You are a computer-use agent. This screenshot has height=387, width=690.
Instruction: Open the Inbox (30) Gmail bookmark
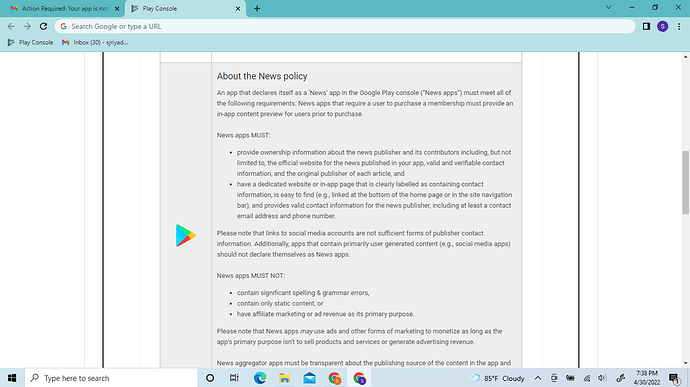coord(95,42)
